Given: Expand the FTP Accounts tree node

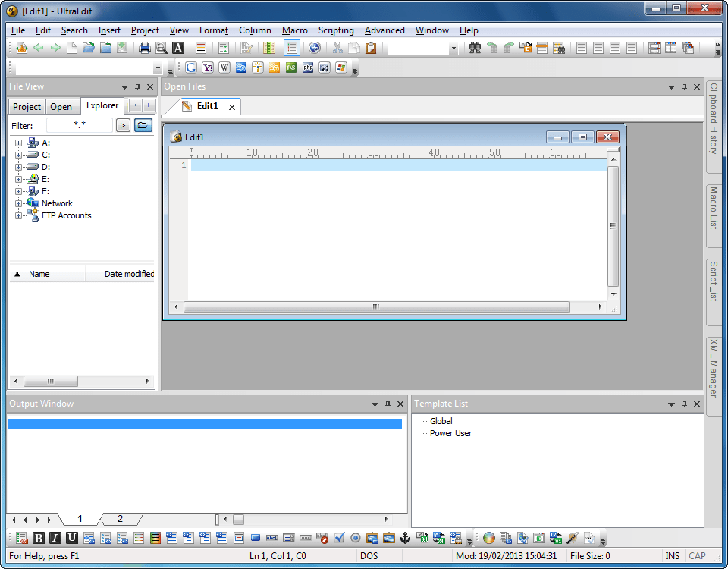Looking at the screenshot, I should pyautogui.click(x=18, y=215).
